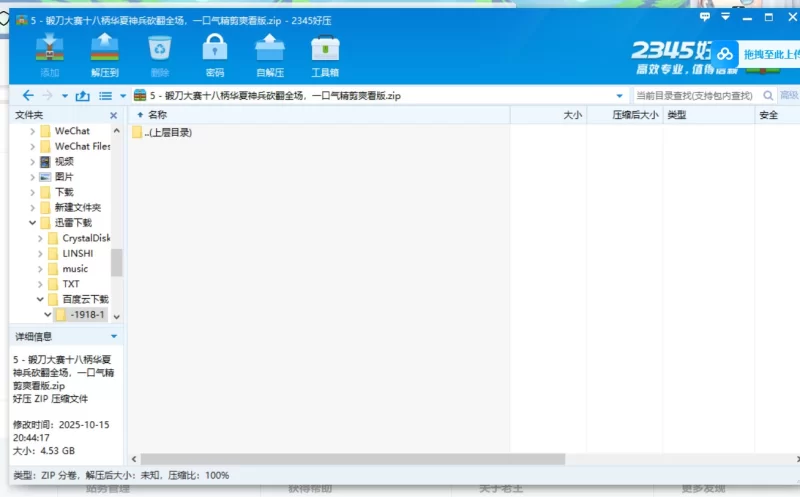Click the cloud upload icon 拖拽至此上传
Screen dimensions: 800x497
click(x=724, y=54)
